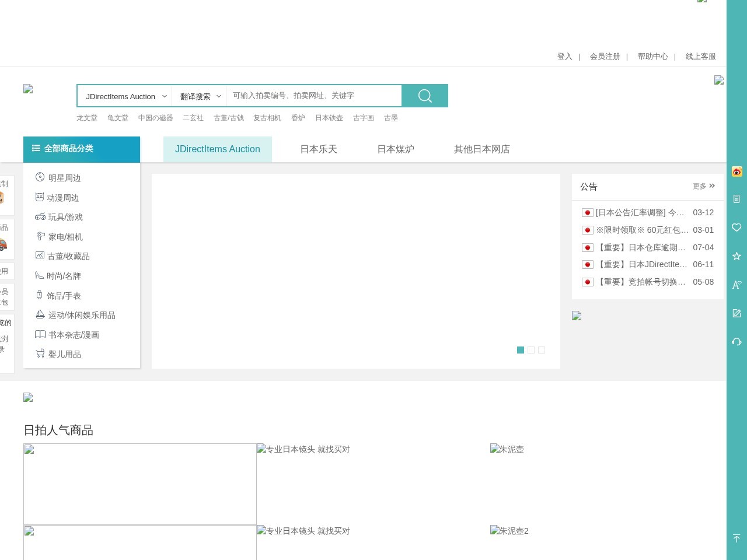This screenshot has height=560, width=747.
Task: Click the pencil edit icon in sidebar
Action: [x=736, y=313]
